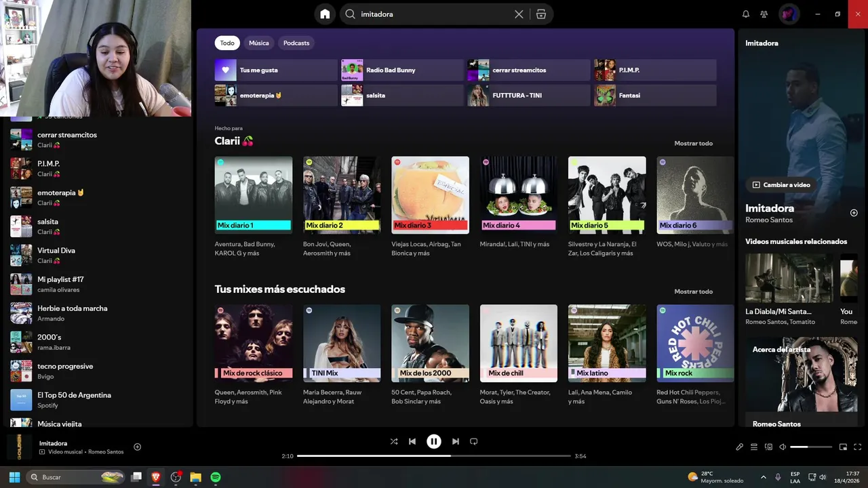Open Connect to a device icon
This screenshot has height=488, width=868.
[768, 447]
